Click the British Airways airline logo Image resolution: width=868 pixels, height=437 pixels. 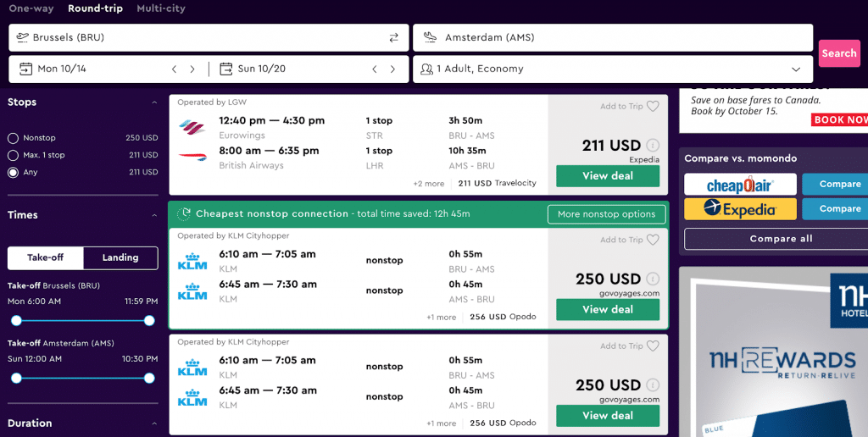pos(192,157)
